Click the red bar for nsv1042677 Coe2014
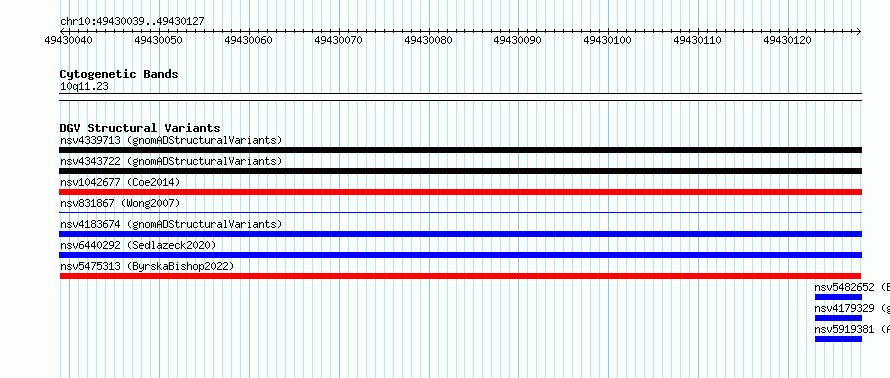The width and height of the screenshot is (890, 378). tap(460, 192)
